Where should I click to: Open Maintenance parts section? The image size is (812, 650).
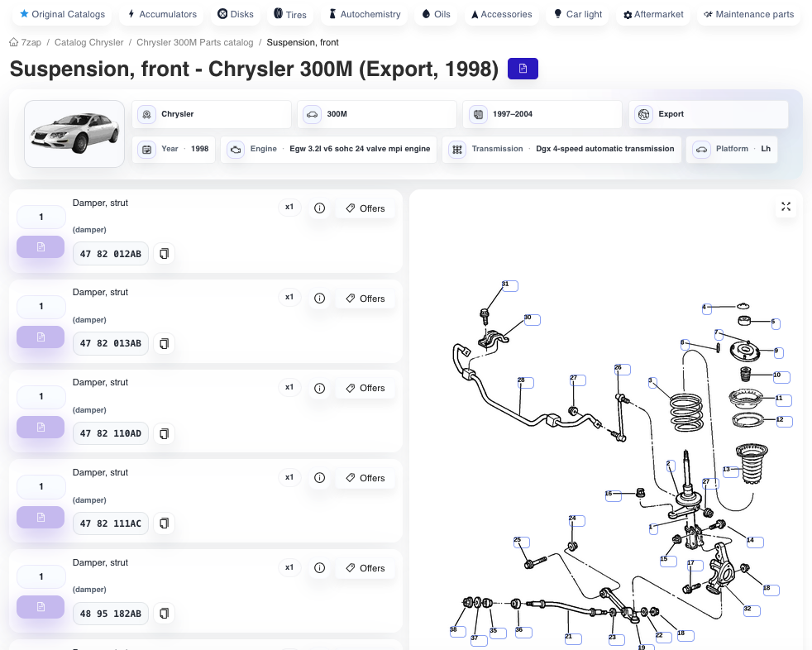click(x=748, y=14)
